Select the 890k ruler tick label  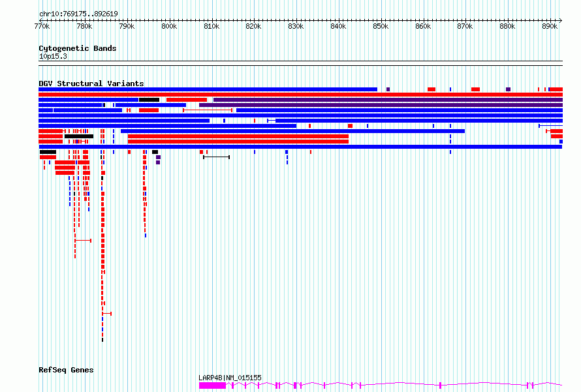(550, 26)
